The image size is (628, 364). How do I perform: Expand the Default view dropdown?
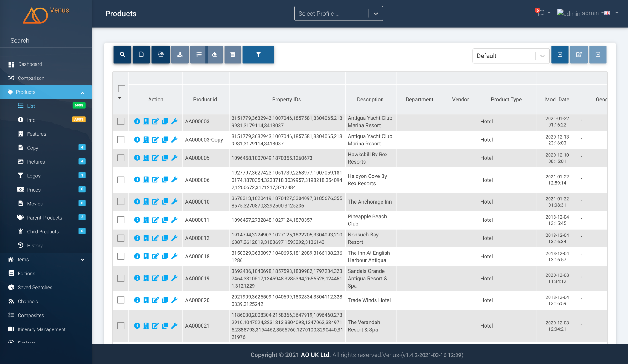(x=542, y=56)
